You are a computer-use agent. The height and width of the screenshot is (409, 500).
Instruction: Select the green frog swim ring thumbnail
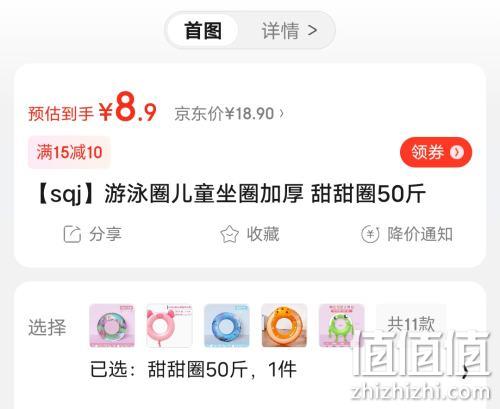[341, 325]
